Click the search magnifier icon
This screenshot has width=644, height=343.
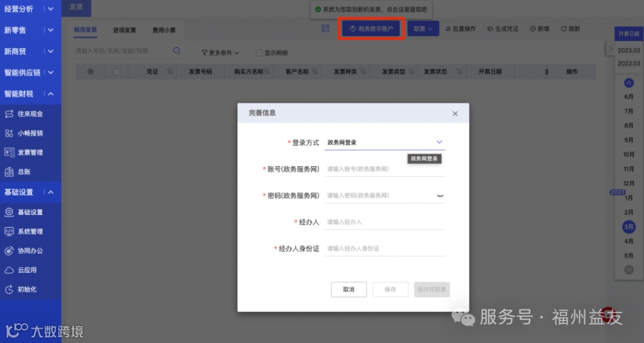pos(177,51)
